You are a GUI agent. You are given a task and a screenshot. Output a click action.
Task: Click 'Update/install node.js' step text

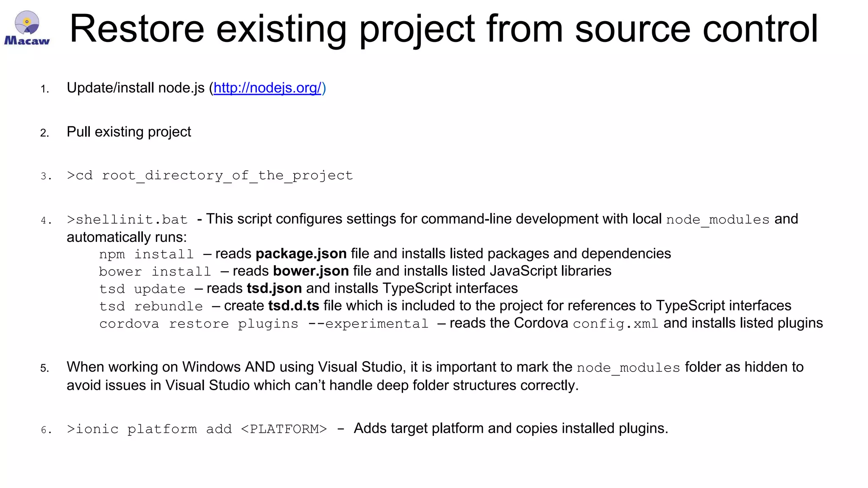pos(136,88)
